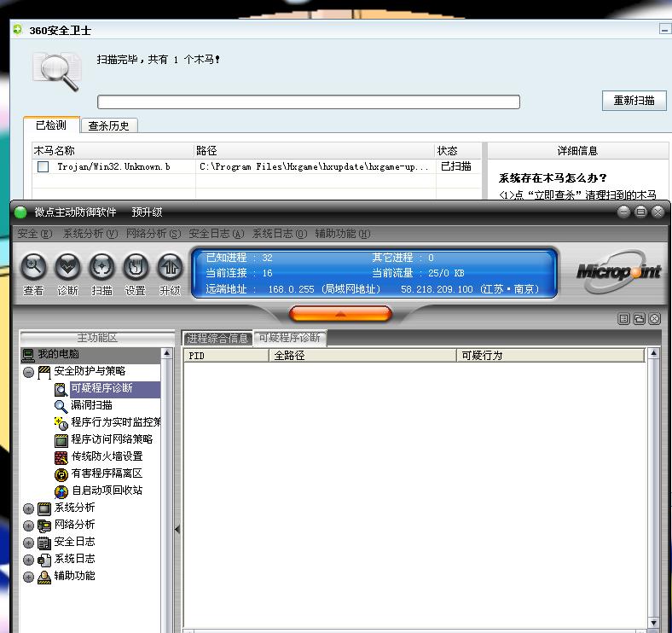The height and width of the screenshot is (633, 672).
Task: Click the list view icon beside the panel close icon
Action: (623, 319)
